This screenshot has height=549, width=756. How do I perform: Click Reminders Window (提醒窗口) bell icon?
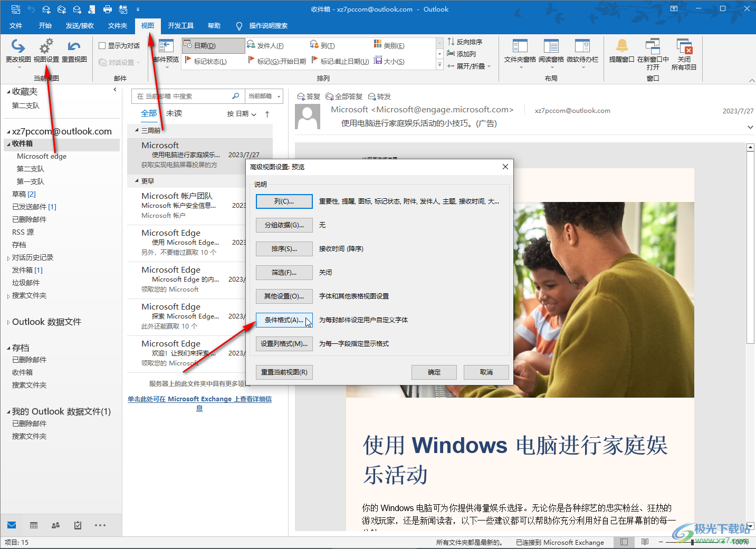pos(622,46)
